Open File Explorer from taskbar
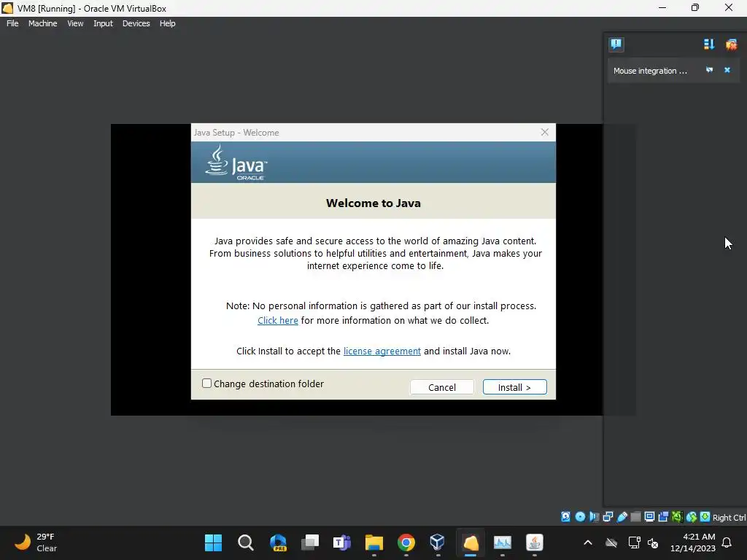 [x=374, y=542]
